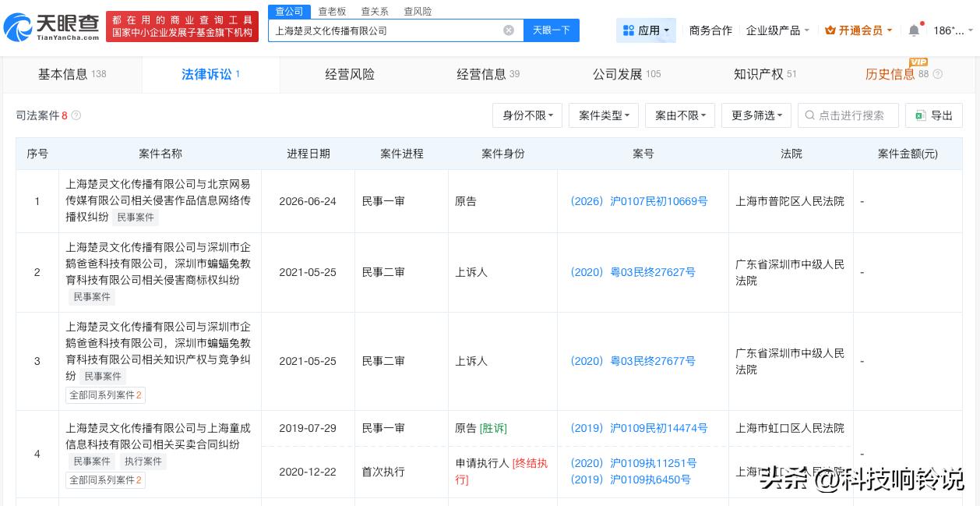Click the 案件金额(元) column header
980x506 pixels.
(x=908, y=154)
